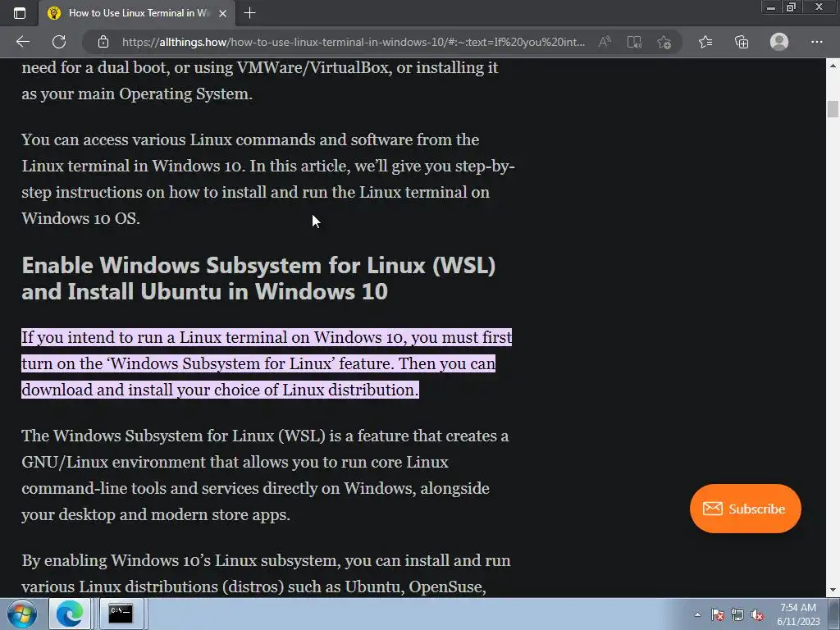Open the Collections icon
The image size is (840, 630).
click(x=742, y=42)
